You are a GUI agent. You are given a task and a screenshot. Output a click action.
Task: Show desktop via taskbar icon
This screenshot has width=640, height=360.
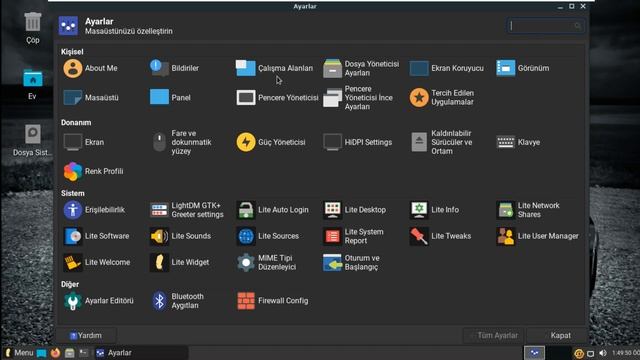tap(42, 353)
